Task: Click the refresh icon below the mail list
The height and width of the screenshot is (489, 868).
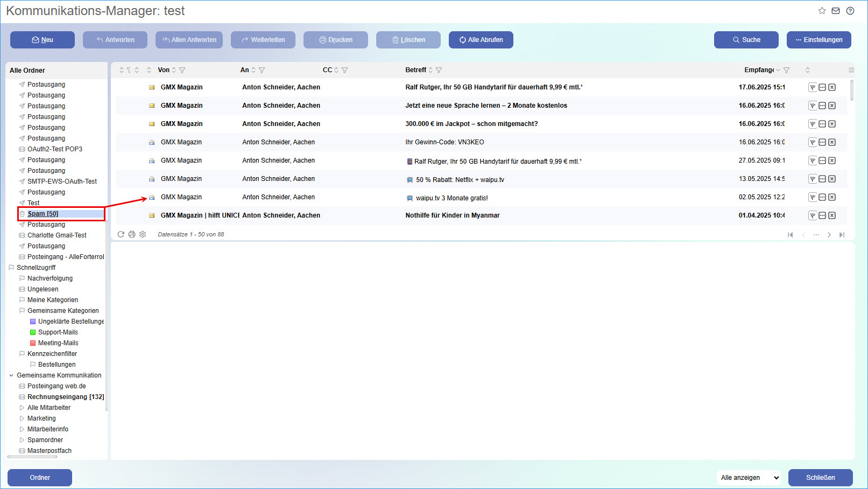Action: coord(121,234)
